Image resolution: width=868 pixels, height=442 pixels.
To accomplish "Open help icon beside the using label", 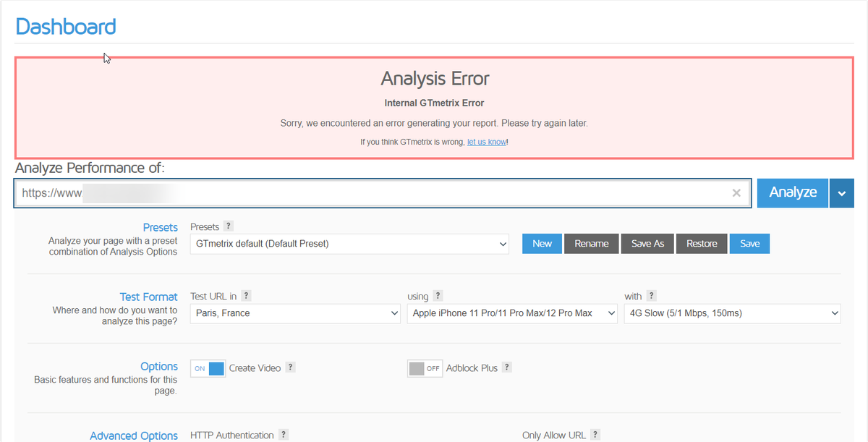I will tap(438, 296).
